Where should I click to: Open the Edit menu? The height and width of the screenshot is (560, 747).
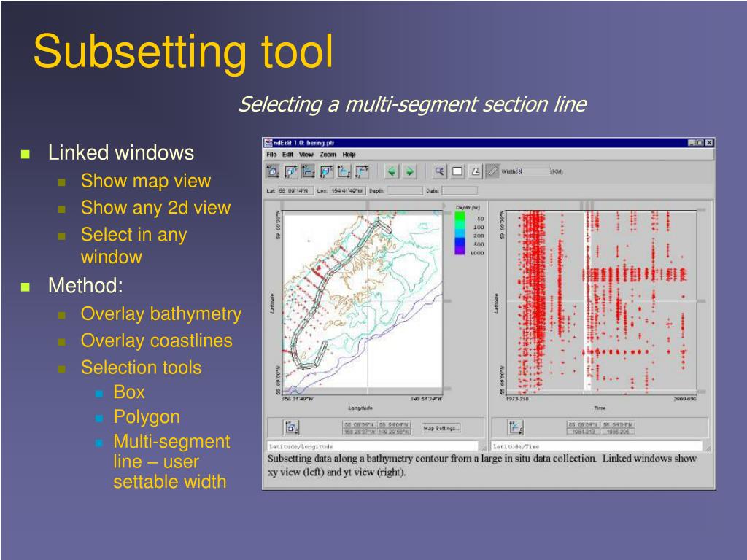pos(287,155)
